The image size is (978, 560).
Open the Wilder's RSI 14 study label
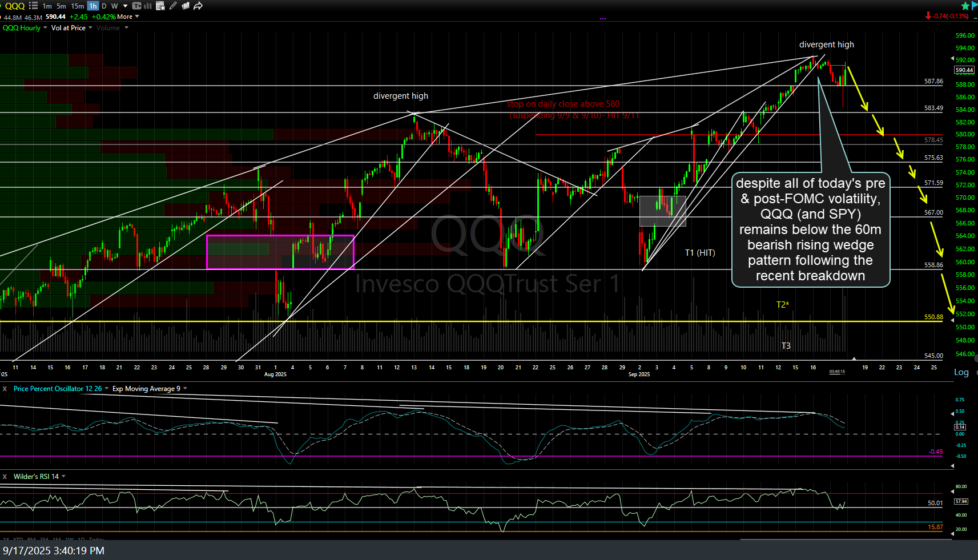38,476
